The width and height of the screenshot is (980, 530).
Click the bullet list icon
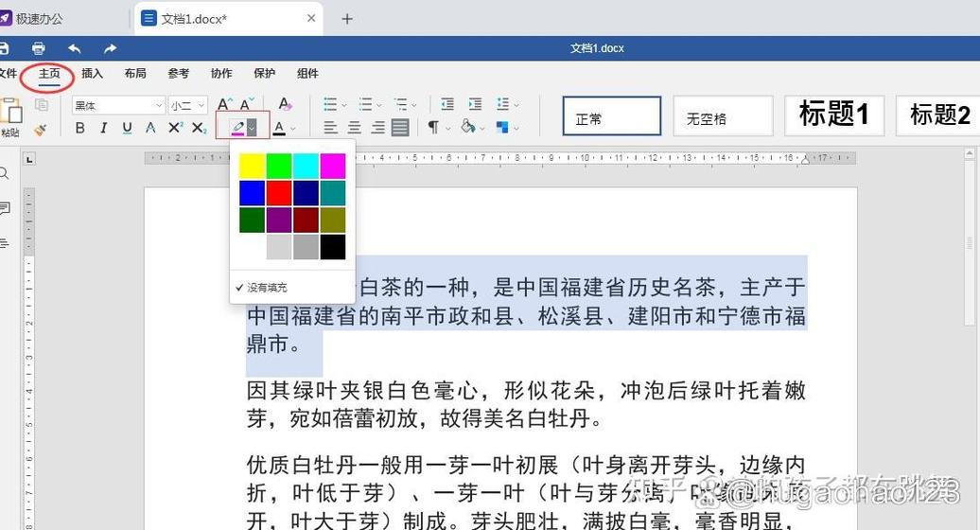(330, 104)
